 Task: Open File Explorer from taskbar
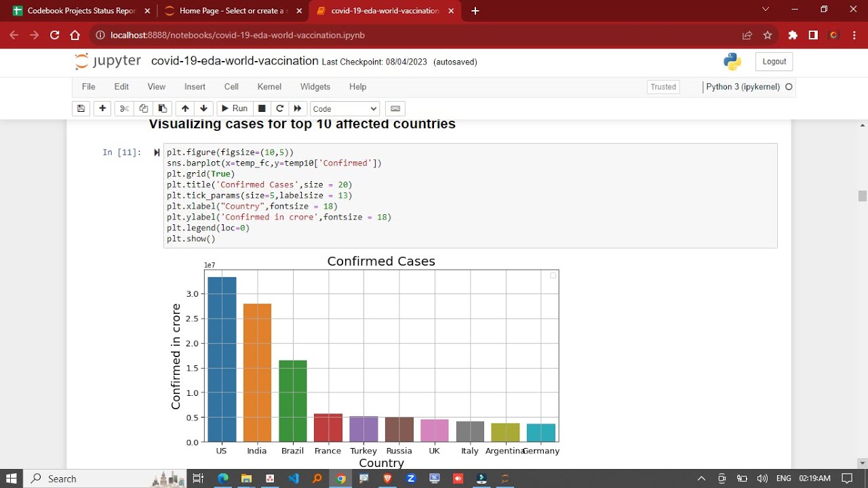pos(246,479)
